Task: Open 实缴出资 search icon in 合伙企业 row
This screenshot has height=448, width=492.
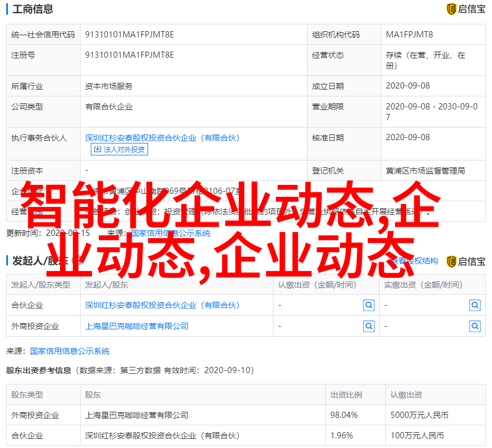Action: click(475, 305)
